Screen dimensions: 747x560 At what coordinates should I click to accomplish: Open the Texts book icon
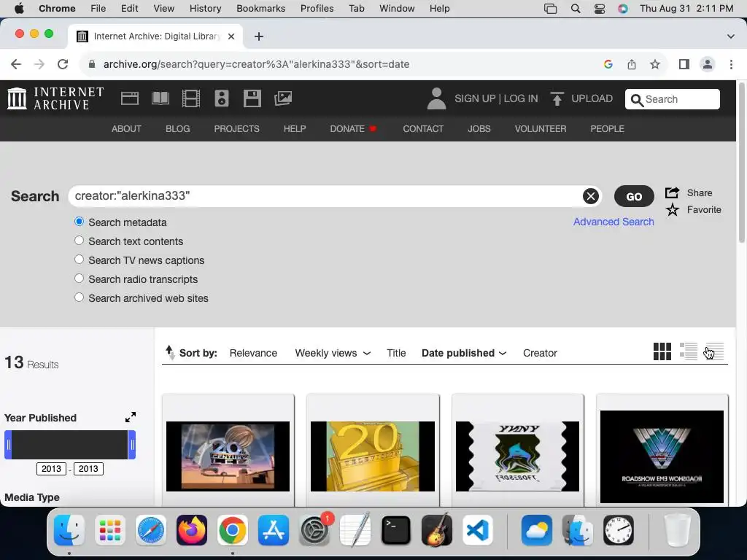point(160,98)
